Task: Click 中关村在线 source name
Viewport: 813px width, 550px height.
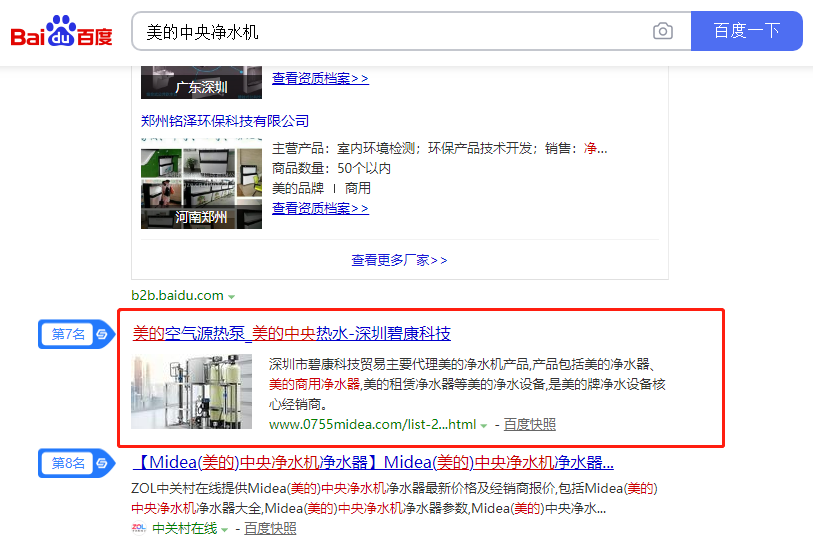Action: pyautogui.click(x=185, y=528)
